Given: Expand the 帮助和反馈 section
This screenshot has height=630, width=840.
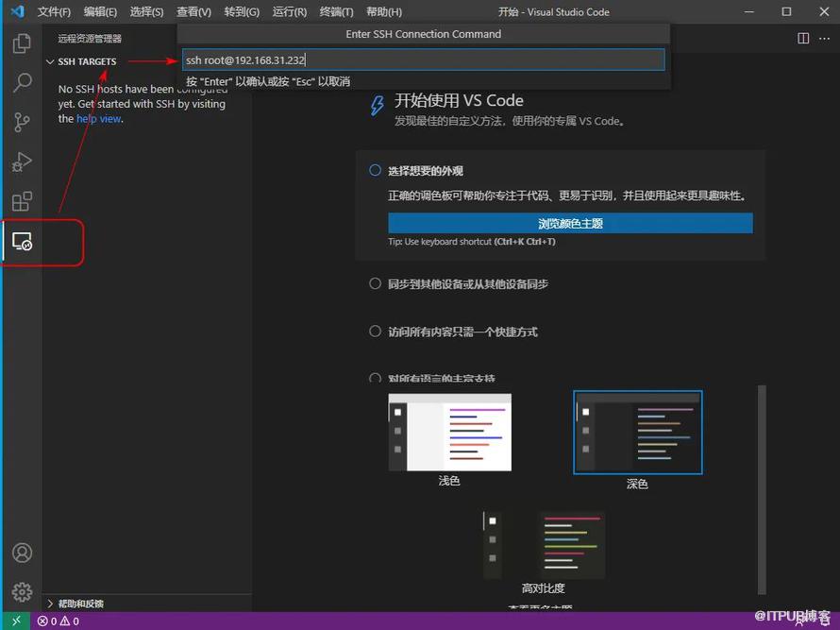Looking at the screenshot, I should tap(51, 604).
